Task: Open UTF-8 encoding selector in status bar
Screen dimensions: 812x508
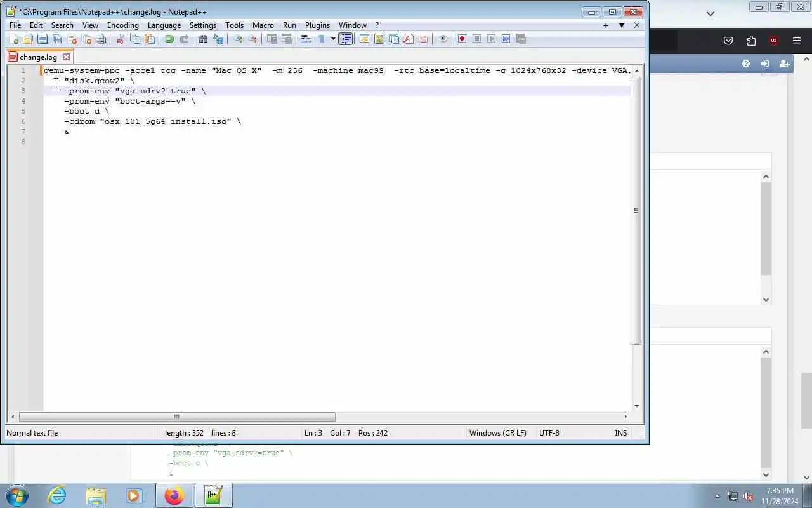Action: pyautogui.click(x=549, y=433)
